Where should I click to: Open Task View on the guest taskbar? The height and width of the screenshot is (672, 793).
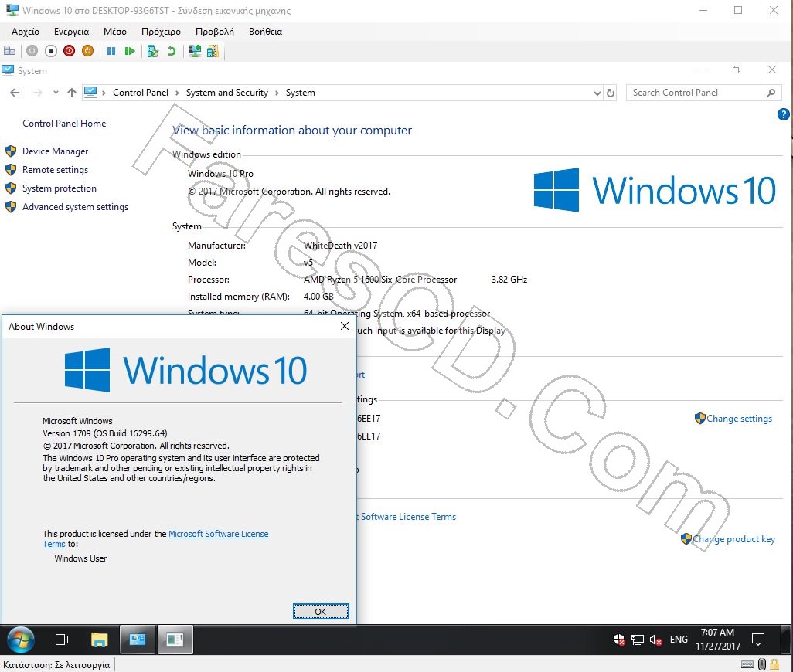60,640
